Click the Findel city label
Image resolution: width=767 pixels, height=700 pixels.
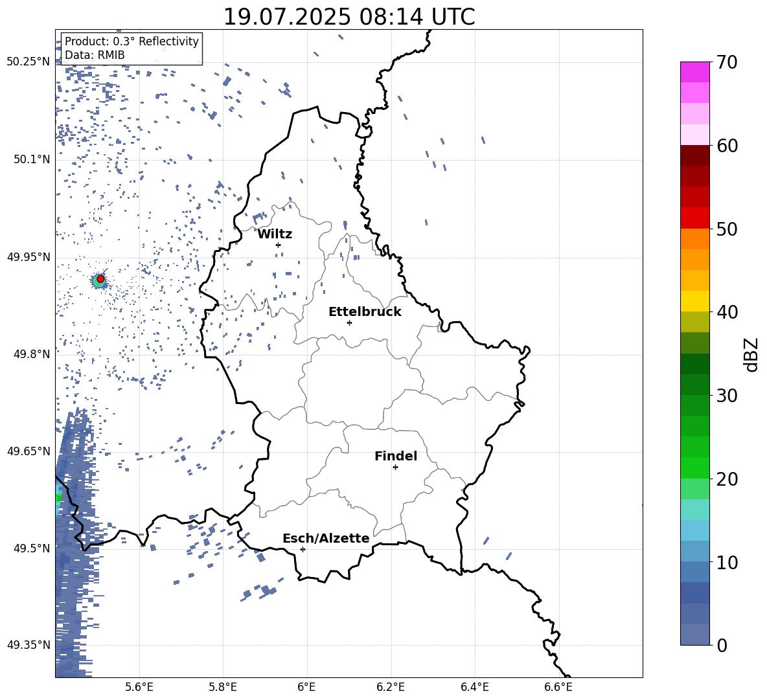396,456
